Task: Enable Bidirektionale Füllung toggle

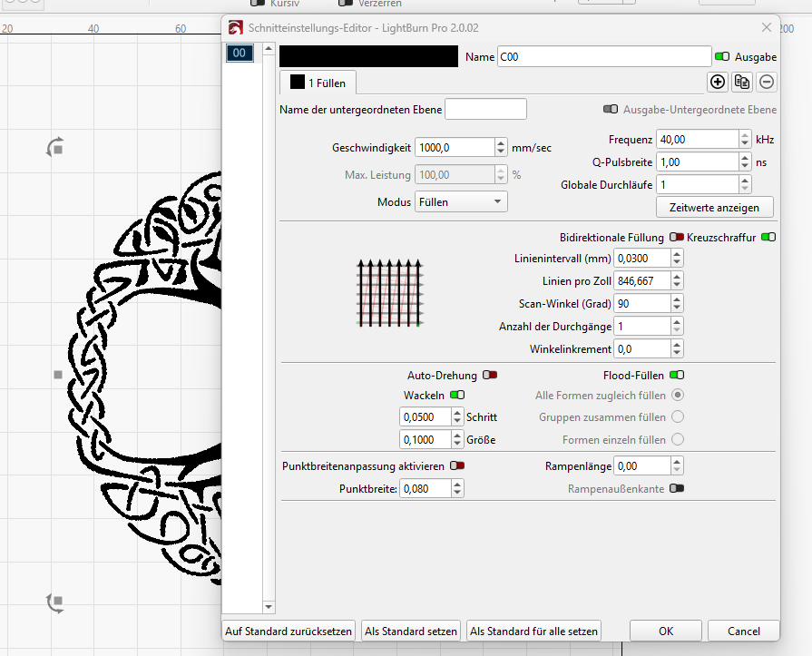Action: [677, 237]
